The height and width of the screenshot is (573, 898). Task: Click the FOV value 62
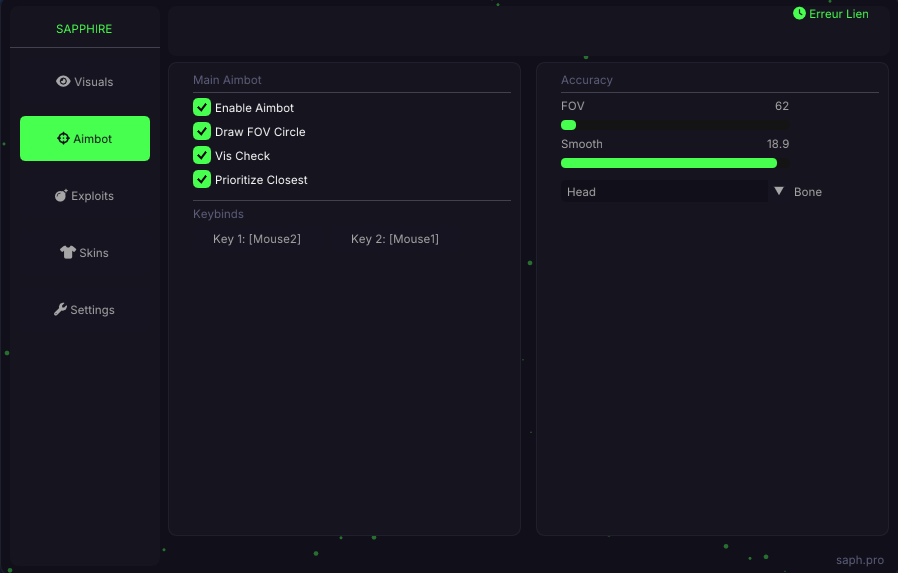pyautogui.click(x=782, y=106)
